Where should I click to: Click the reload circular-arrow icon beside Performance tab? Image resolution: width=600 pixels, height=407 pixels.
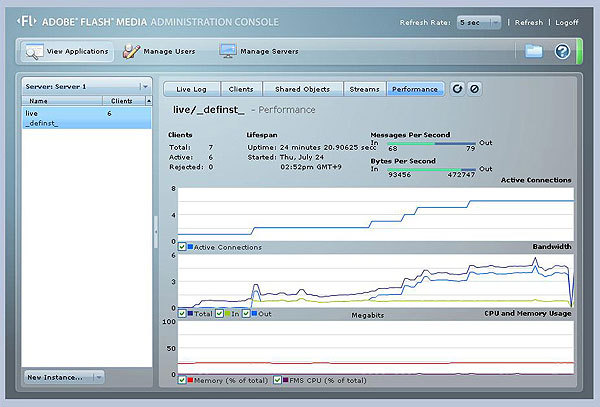pyautogui.click(x=457, y=89)
